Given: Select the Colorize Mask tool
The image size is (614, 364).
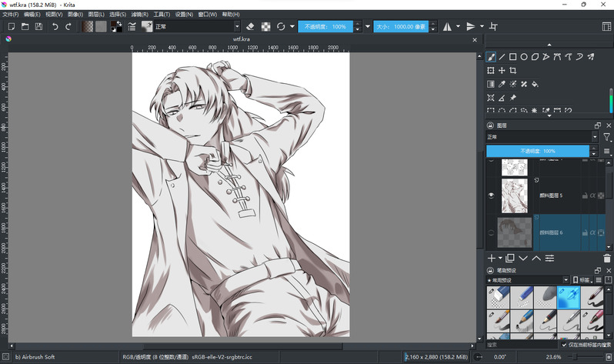Looking at the screenshot, I should [512, 84].
